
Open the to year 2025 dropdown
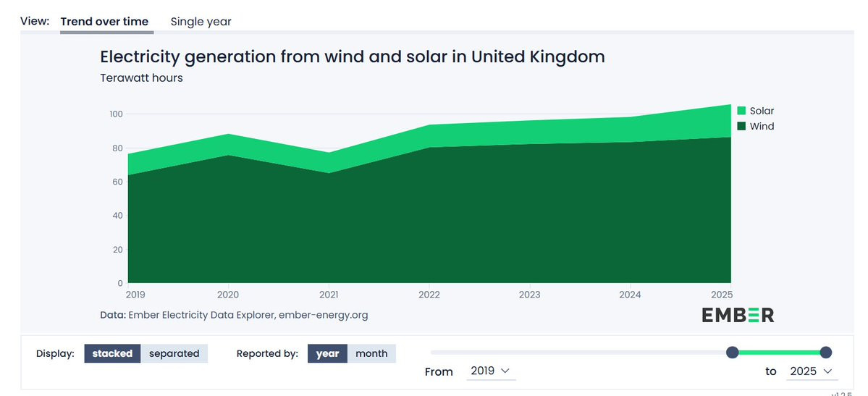pyautogui.click(x=811, y=371)
